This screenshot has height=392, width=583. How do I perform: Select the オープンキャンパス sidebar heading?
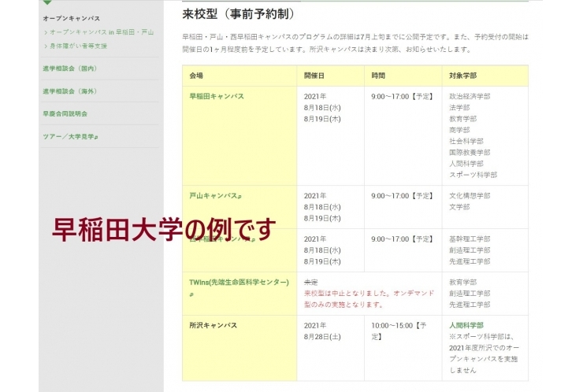pyautogui.click(x=71, y=18)
